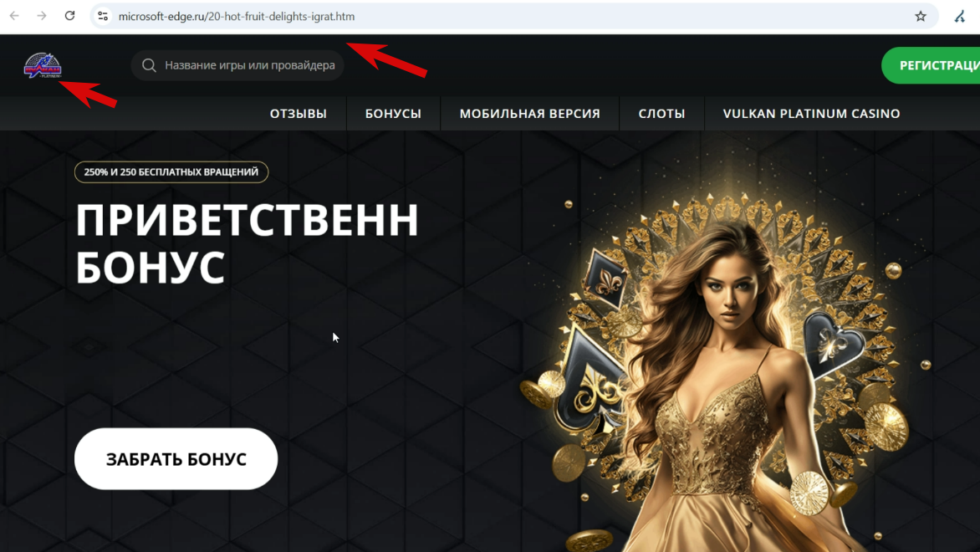Click the ЗАБРАТЬ БОНУС button

tap(176, 459)
